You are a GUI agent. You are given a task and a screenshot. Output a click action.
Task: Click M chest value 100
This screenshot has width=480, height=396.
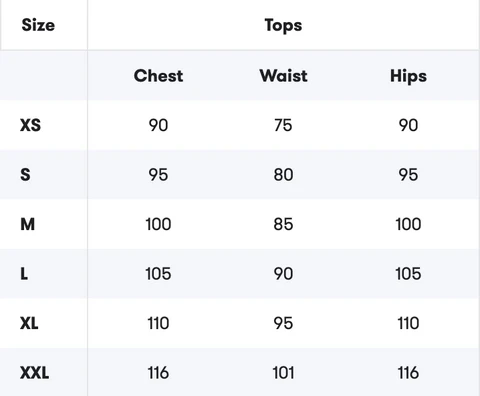click(x=158, y=224)
